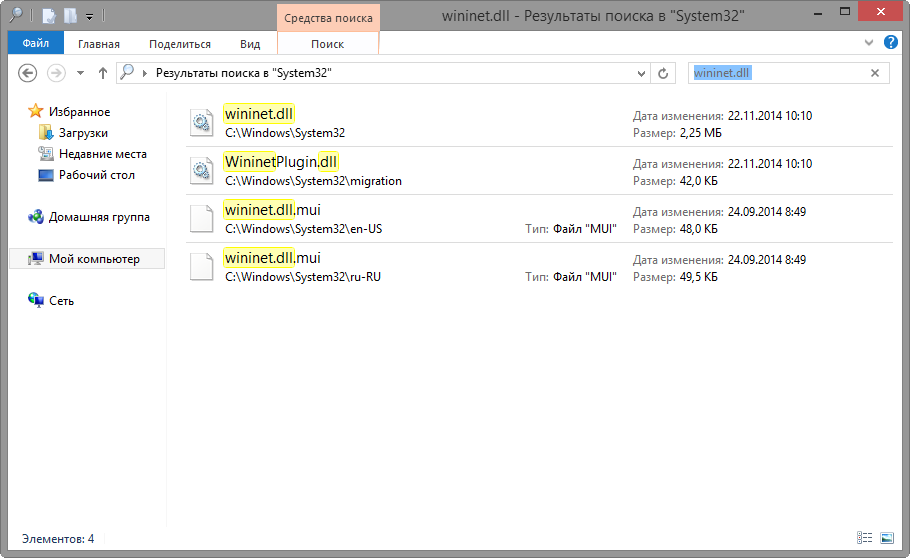The width and height of the screenshot is (910, 558).
Task: Switch to the Вид ribbon tab
Action: [x=250, y=44]
